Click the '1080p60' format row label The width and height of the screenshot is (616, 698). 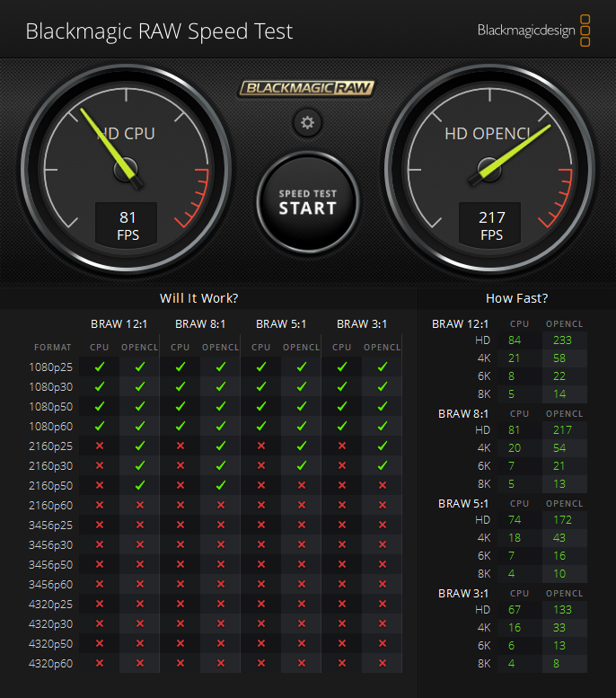pyautogui.click(x=51, y=427)
